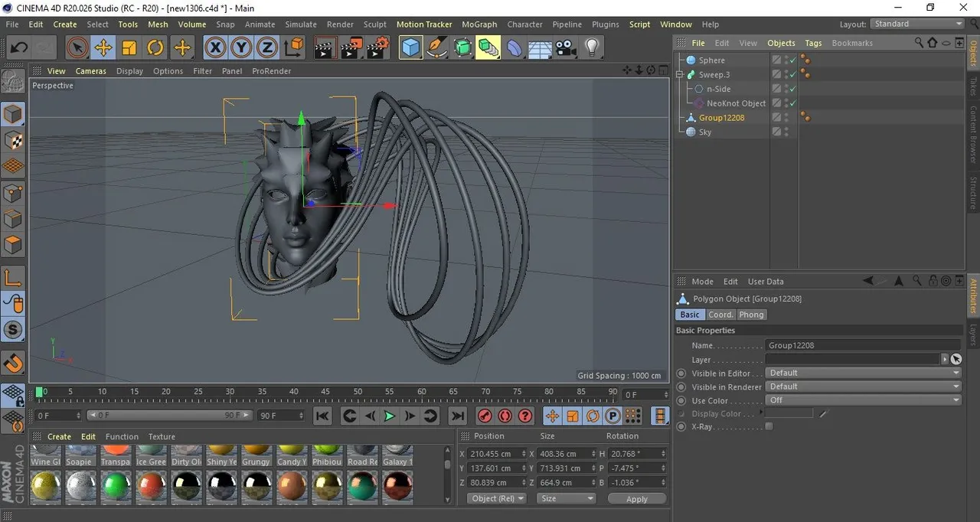Click the Apply button
Viewport: 980px width, 522px height.
(637, 498)
